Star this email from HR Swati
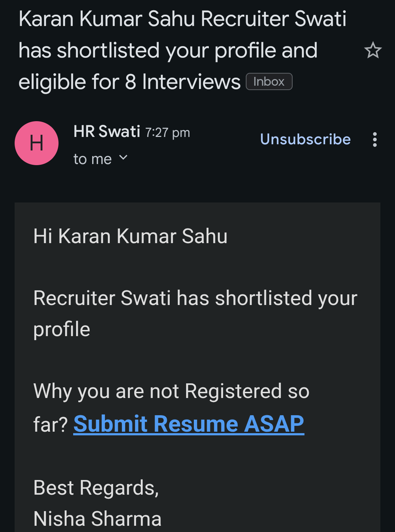 [x=373, y=50]
